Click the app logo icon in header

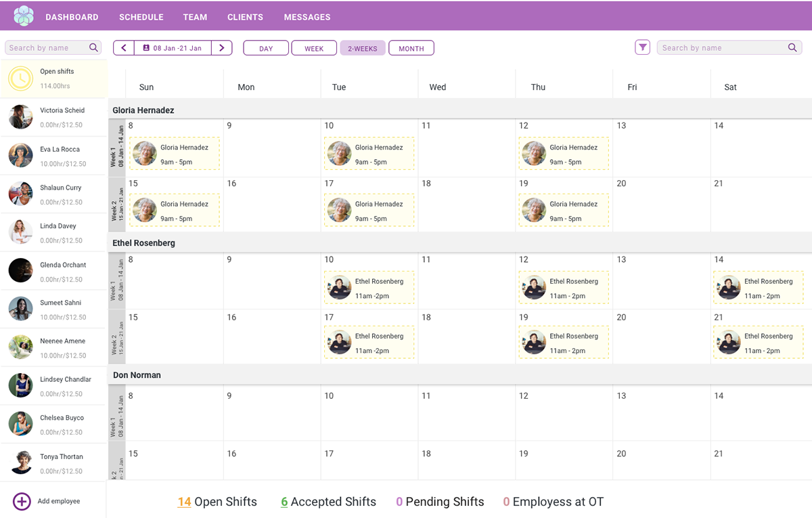(x=23, y=16)
